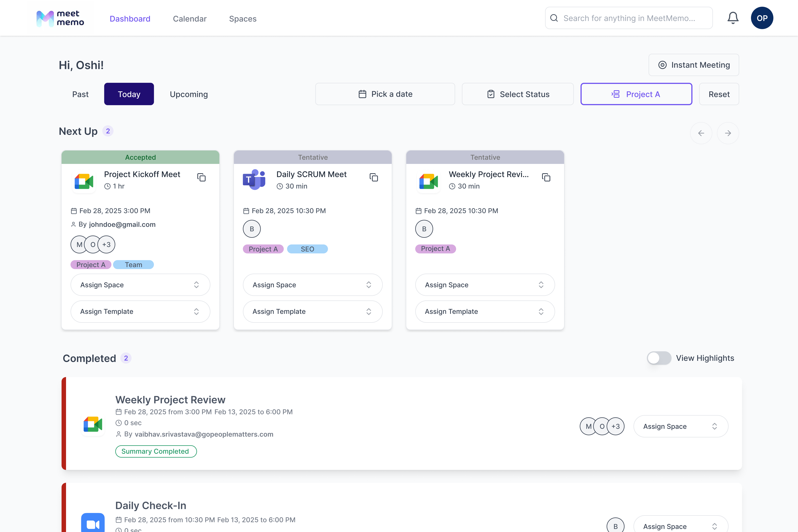Copy the Project Kickoff Meet link
Image resolution: width=798 pixels, height=532 pixels.
pos(201,177)
